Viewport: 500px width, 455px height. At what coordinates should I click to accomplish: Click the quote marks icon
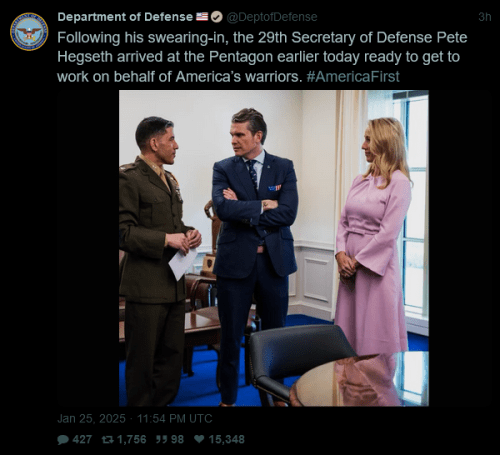coord(161,439)
